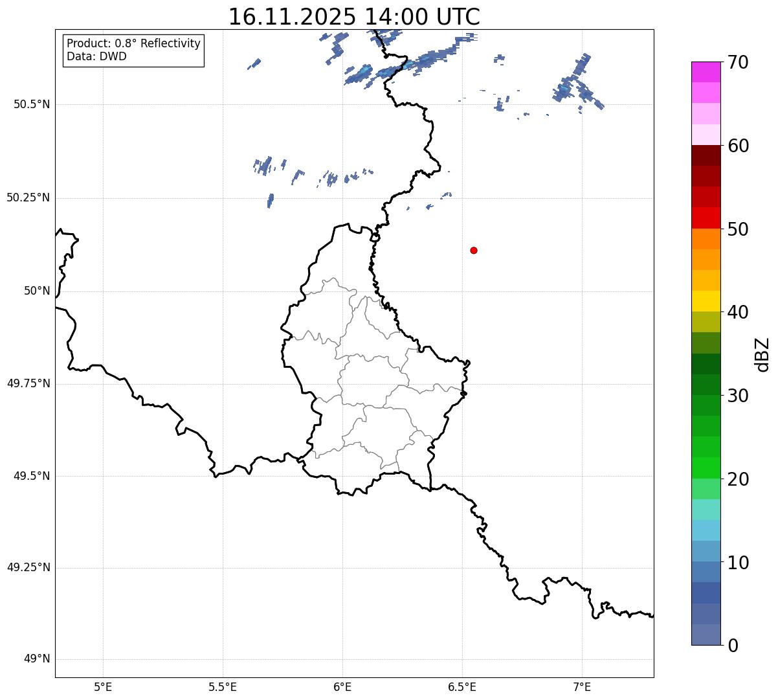The width and height of the screenshot is (778, 700).
Task: Click the '49.5°N' latitude label
Action: click(x=32, y=476)
